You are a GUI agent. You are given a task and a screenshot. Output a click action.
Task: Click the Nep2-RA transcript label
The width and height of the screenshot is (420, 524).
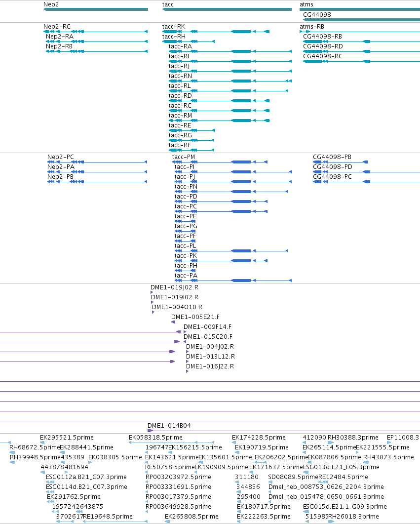(x=59, y=37)
